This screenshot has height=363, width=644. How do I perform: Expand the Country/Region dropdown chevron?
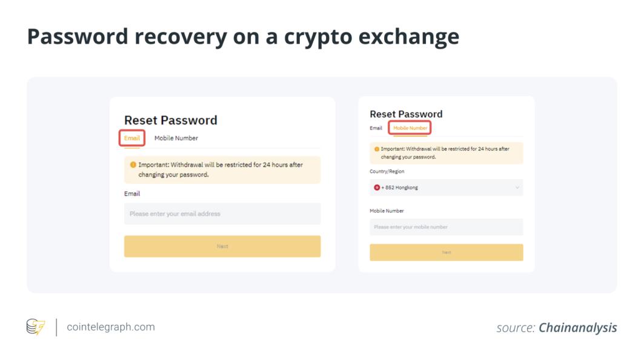pyautogui.click(x=517, y=188)
